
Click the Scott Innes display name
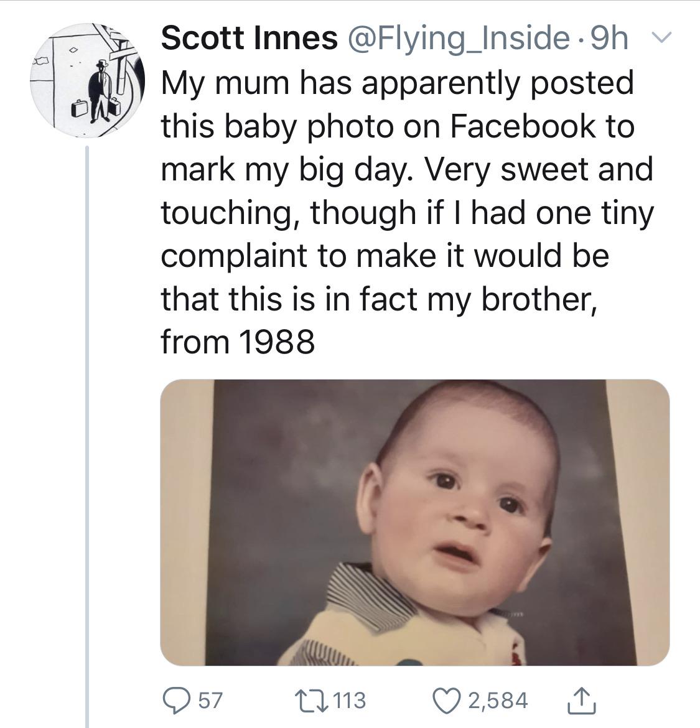point(249,39)
